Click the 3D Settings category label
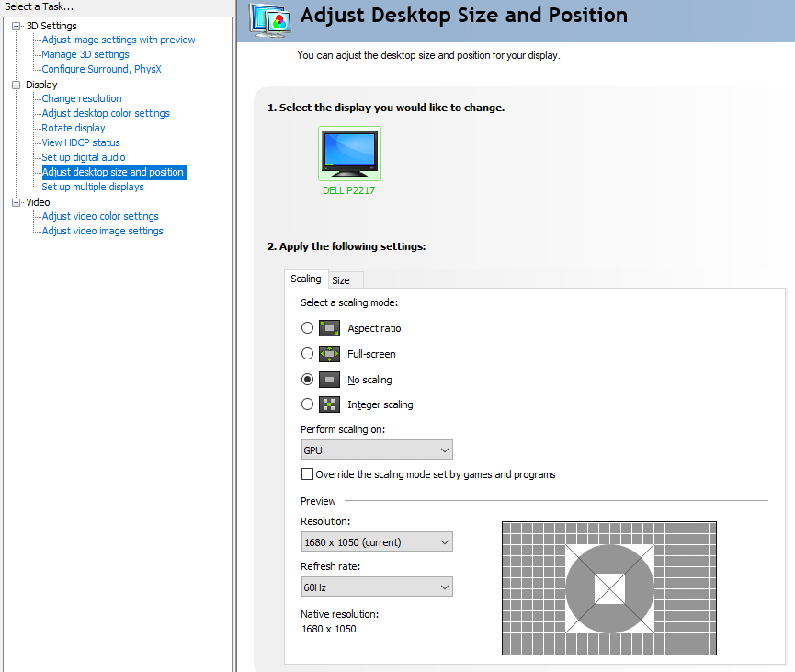 point(51,26)
